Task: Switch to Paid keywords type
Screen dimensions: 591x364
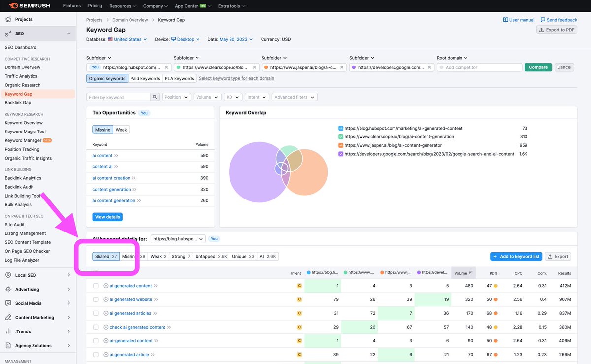Action: point(145,78)
